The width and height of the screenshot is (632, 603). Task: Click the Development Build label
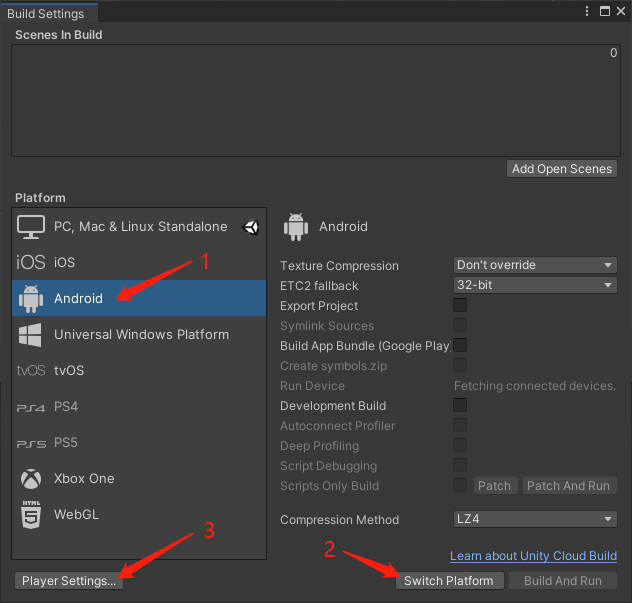[333, 406]
